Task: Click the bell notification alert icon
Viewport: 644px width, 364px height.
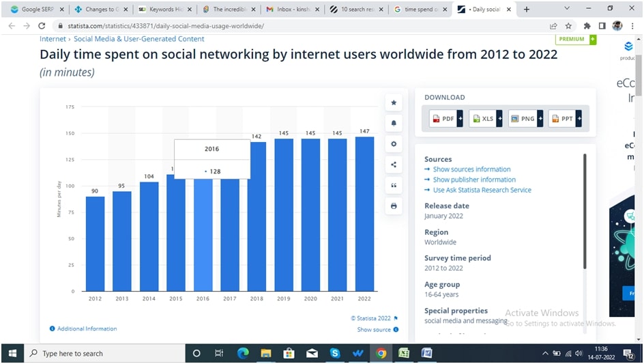Action: click(x=394, y=124)
